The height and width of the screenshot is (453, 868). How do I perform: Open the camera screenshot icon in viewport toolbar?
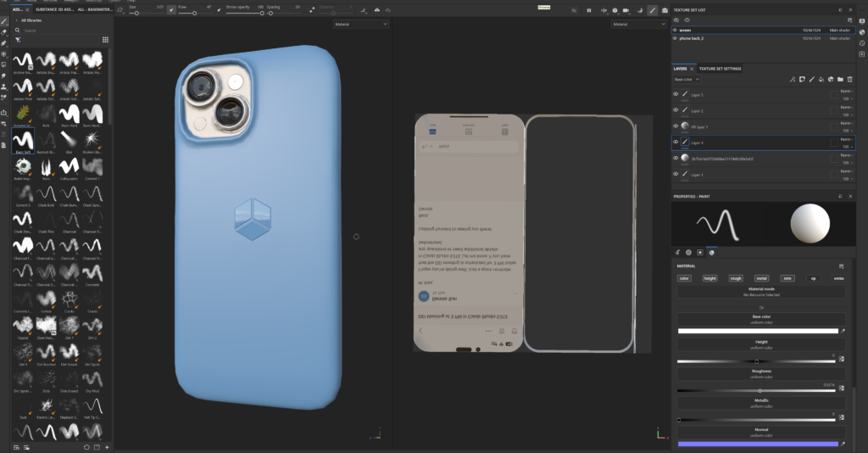click(x=665, y=10)
